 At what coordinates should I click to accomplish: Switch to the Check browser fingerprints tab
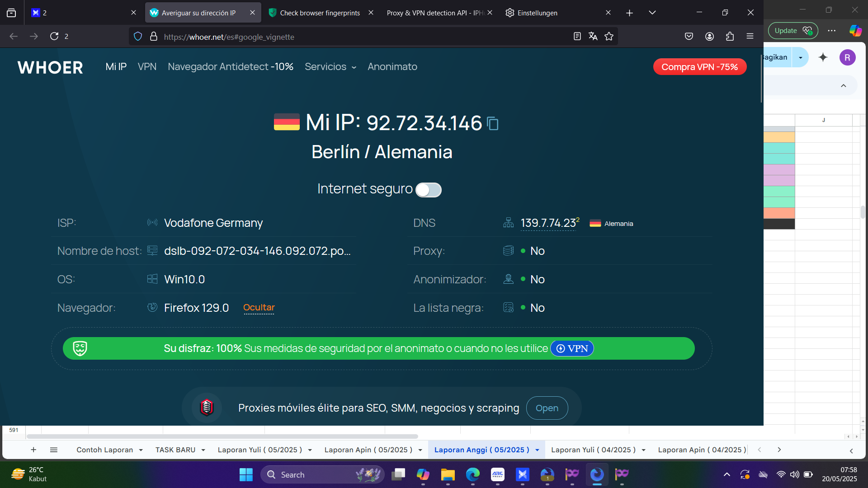(x=321, y=13)
